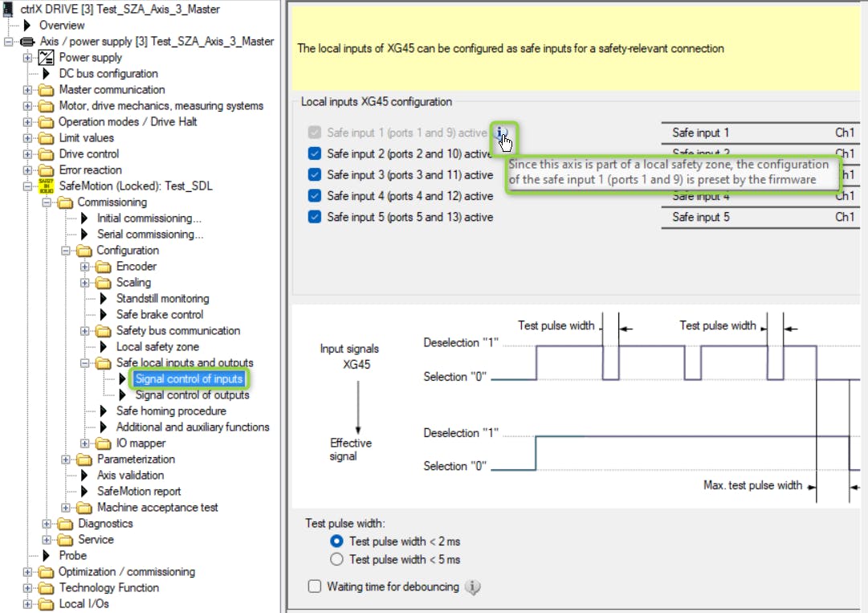Expand the Power supply tree node

(27, 58)
